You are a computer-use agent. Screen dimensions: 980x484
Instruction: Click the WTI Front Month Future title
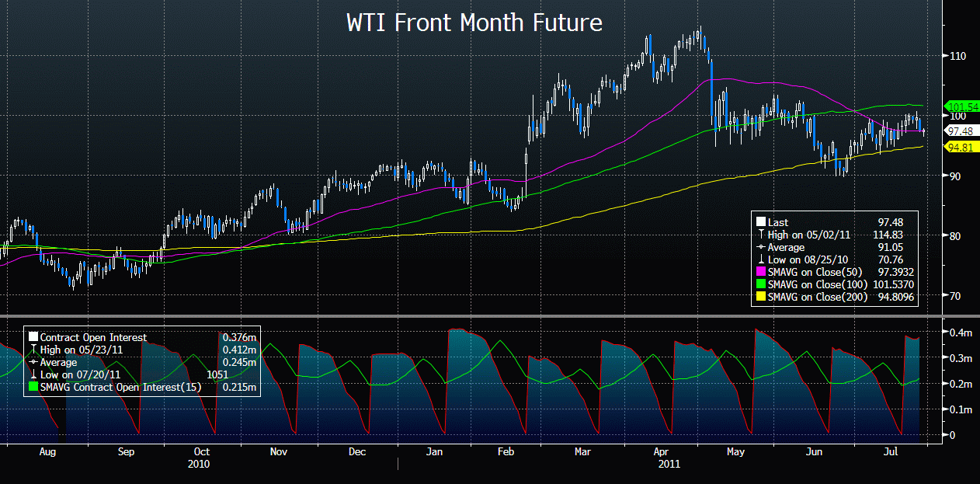(x=474, y=23)
